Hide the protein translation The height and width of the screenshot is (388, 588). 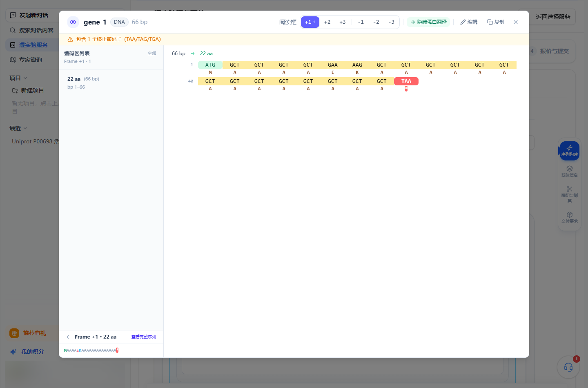[428, 22]
